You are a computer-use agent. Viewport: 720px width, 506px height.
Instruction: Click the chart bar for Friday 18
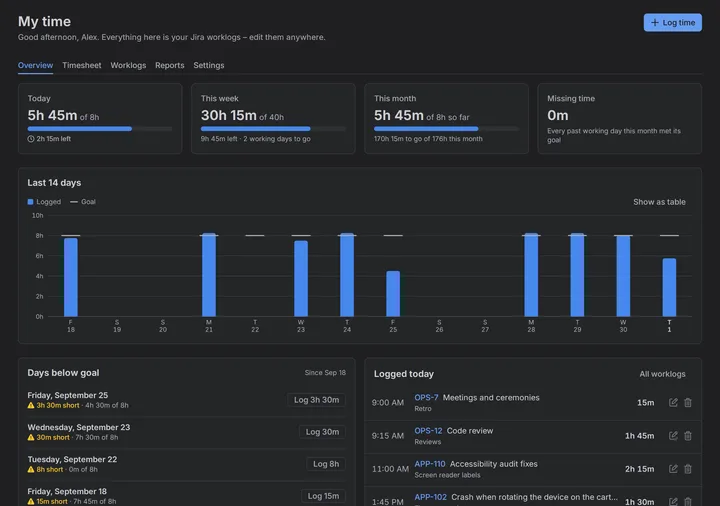pos(71,277)
